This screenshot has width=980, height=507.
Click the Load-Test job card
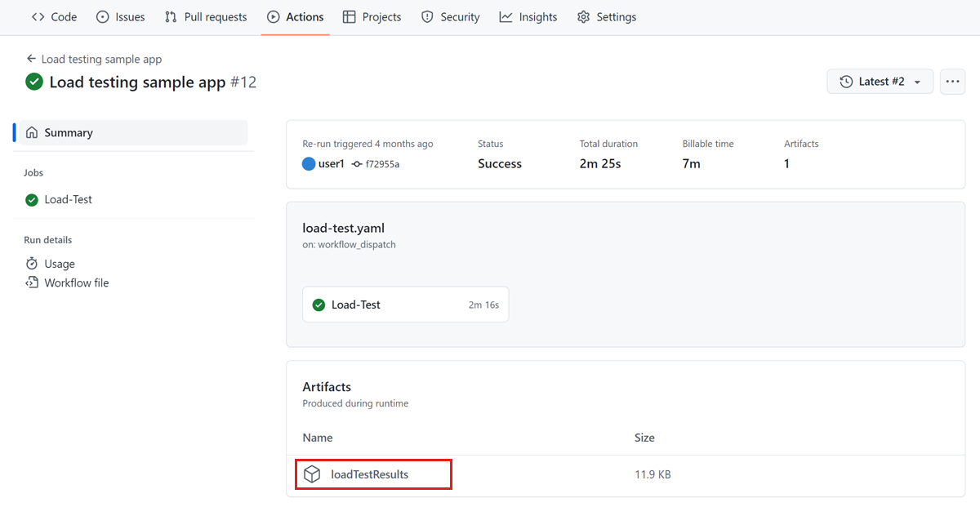[405, 305]
